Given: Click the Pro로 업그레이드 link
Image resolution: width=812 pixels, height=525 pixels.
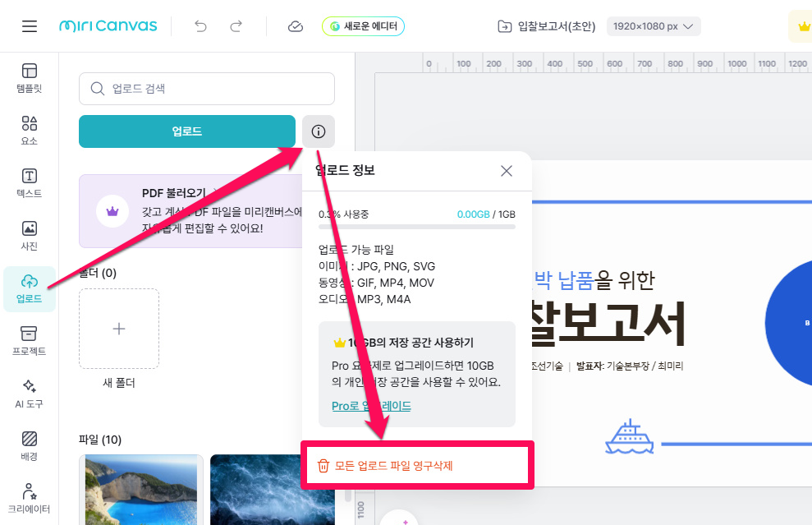Looking at the screenshot, I should point(371,406).
